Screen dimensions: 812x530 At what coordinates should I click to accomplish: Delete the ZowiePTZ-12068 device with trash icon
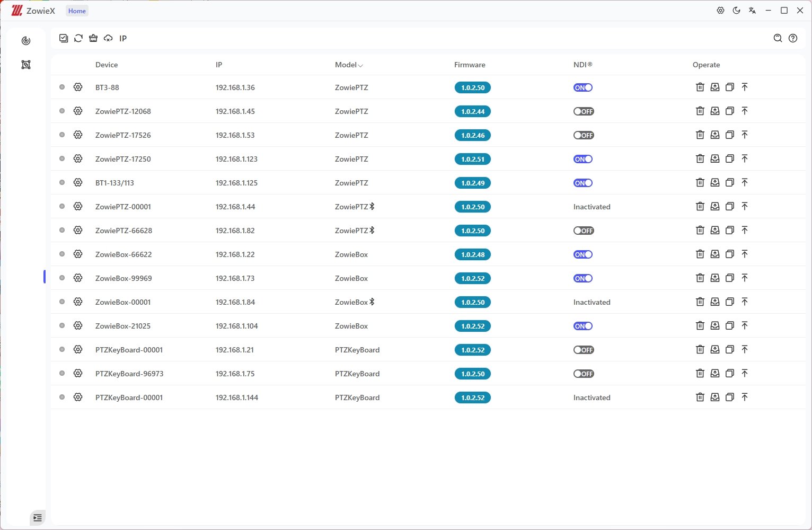point(700,111)
